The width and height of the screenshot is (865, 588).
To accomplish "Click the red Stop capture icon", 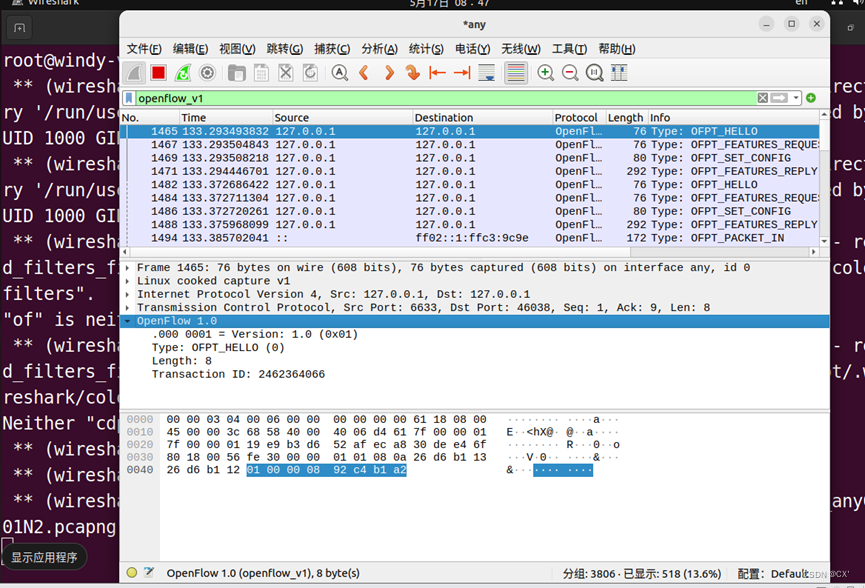I will click(158, 72).
